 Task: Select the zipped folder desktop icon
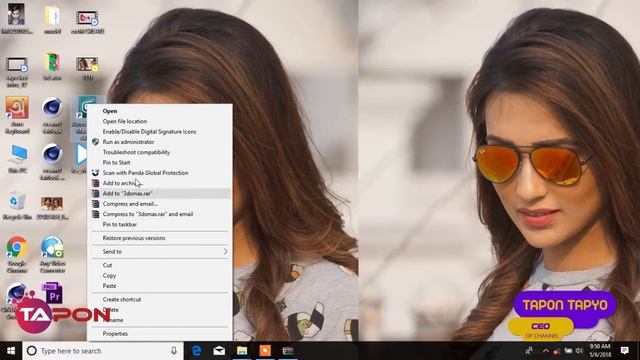[x=52, y=18]
